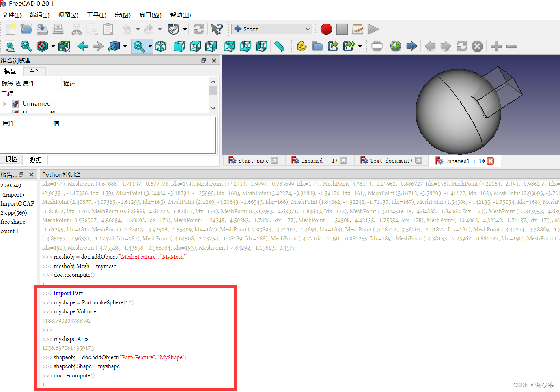
Task: Open the 宏(M) menu
Action: pos(122,15)
